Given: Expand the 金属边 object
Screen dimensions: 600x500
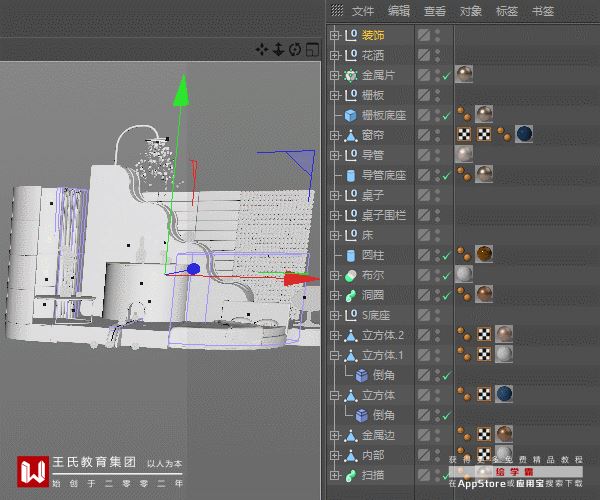Looking at the screenshot, I should 335,435.
